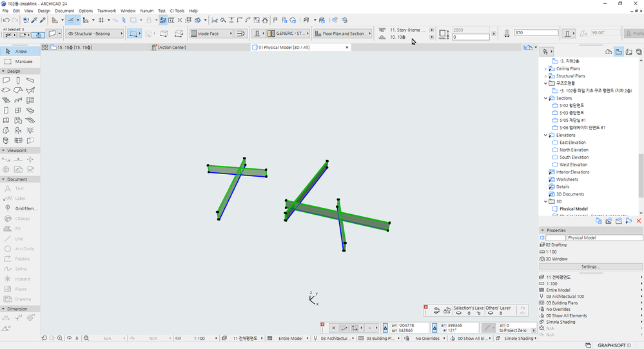Open the Structural - Bearing dropdown
This screenshot has height=349, width=644.
[x=95, y=34]
